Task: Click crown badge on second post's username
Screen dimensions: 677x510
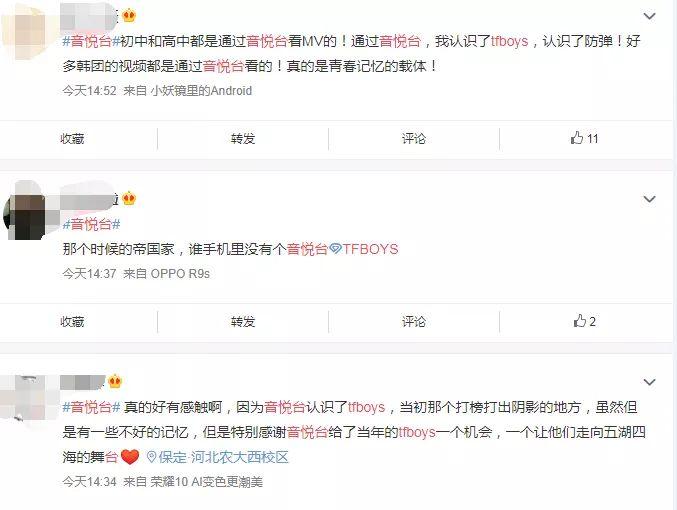Action: (x=129, y=199)
